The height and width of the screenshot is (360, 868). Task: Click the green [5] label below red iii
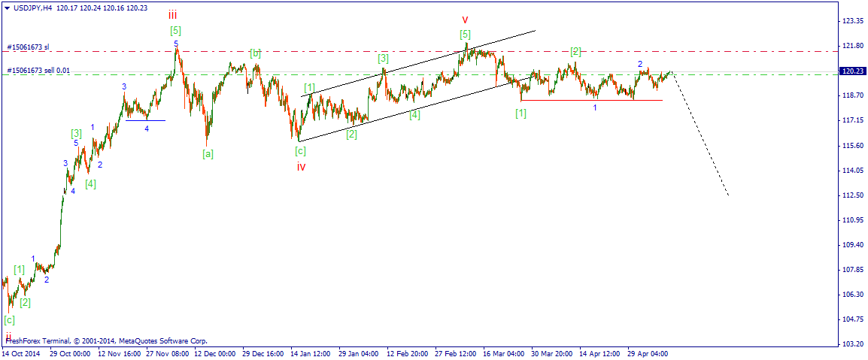click(175, 30)
